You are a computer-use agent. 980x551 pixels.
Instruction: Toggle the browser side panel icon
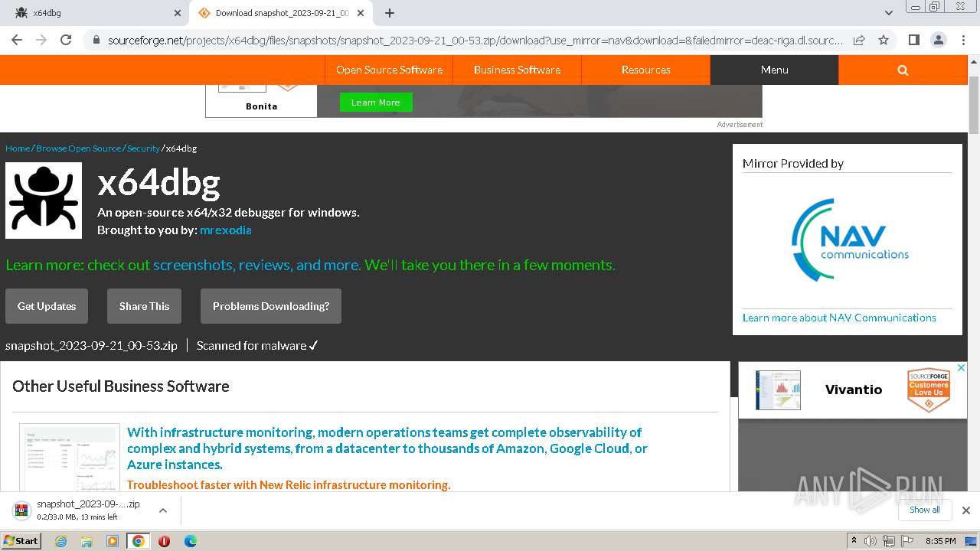(x=913, y=40)
